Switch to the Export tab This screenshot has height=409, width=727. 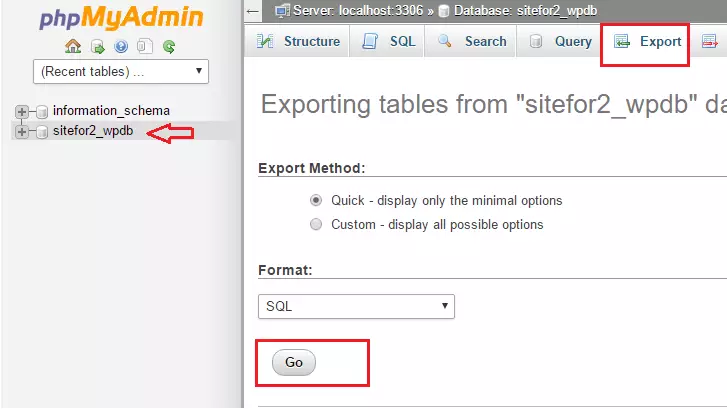[x=647, y=41]
